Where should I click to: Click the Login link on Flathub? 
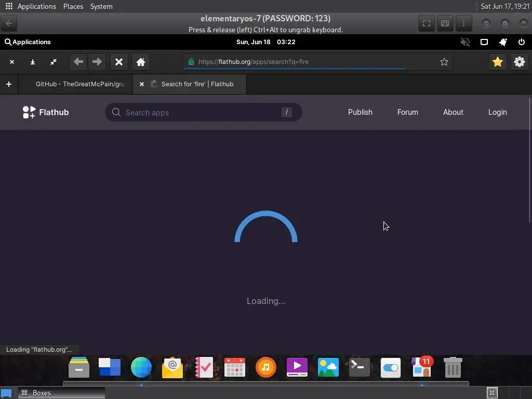497,112
